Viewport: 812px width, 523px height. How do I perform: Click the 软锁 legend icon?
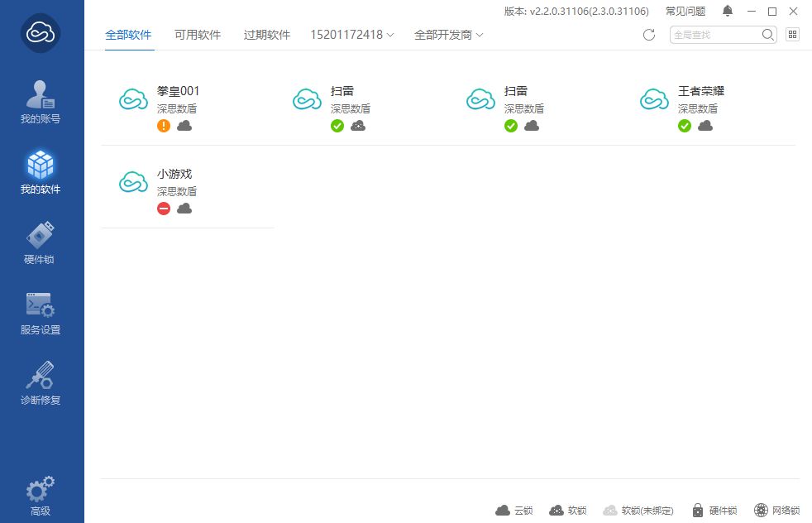[x=556, y=511]
